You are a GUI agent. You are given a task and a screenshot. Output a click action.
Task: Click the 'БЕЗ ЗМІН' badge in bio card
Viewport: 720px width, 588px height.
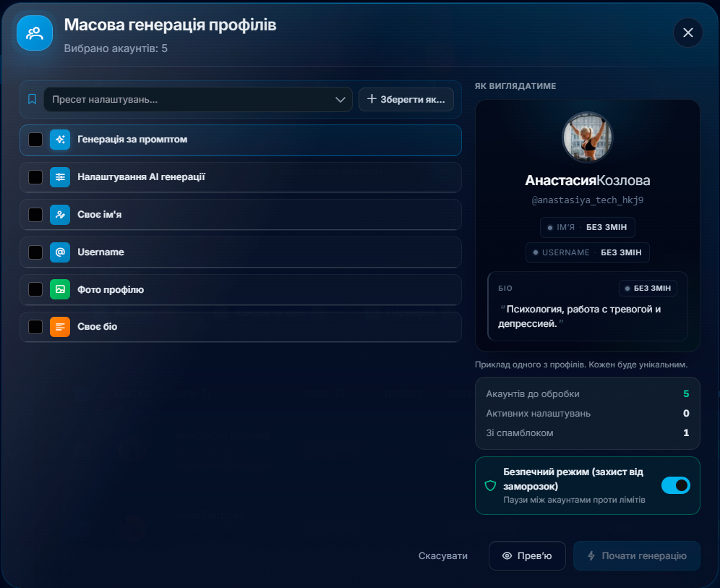click(x=648, y=288)
